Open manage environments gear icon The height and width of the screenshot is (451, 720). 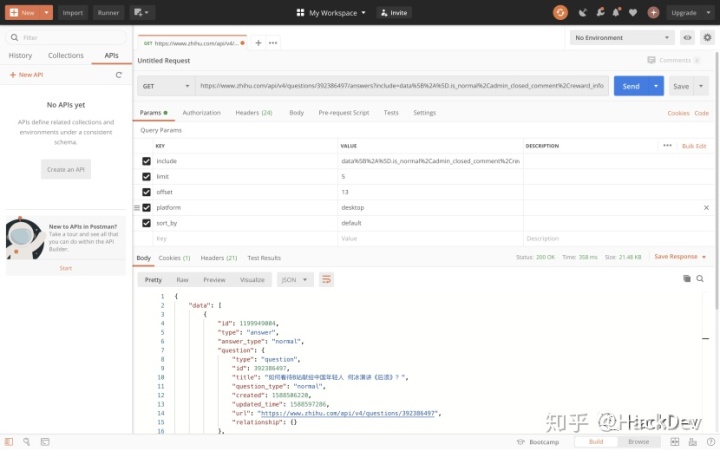coord(707,38)
